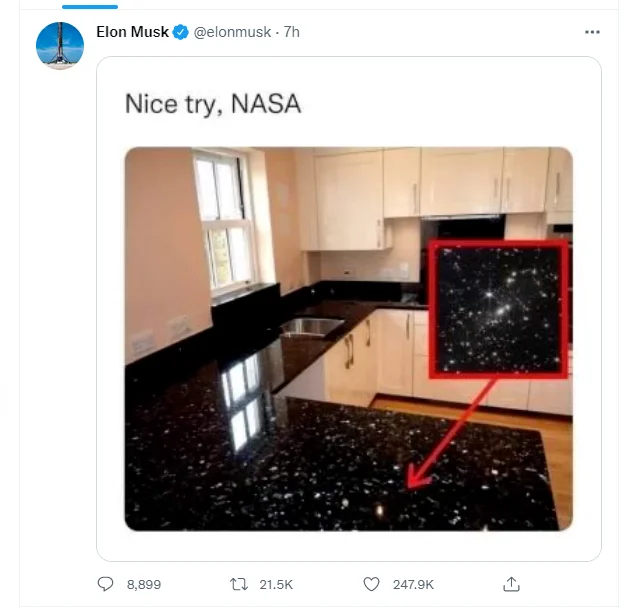
Task: Click the red-bordered starfield inset
Action: [497, 308]
